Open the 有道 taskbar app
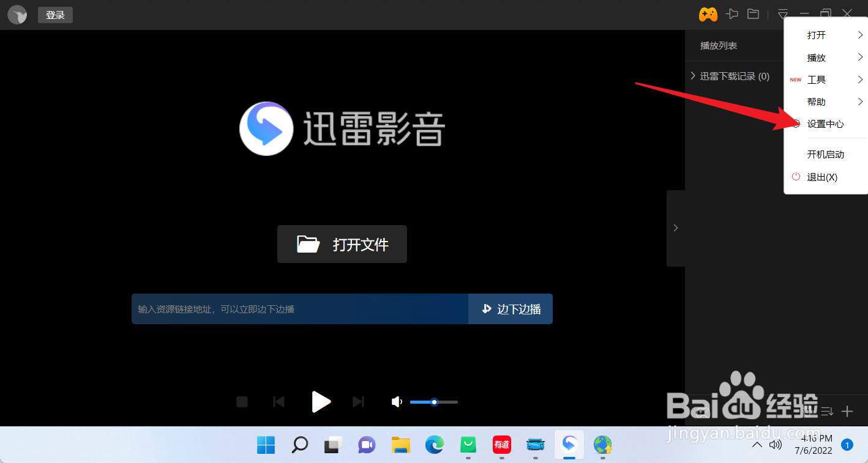This screenshot has width=868, height=463. 502,445
